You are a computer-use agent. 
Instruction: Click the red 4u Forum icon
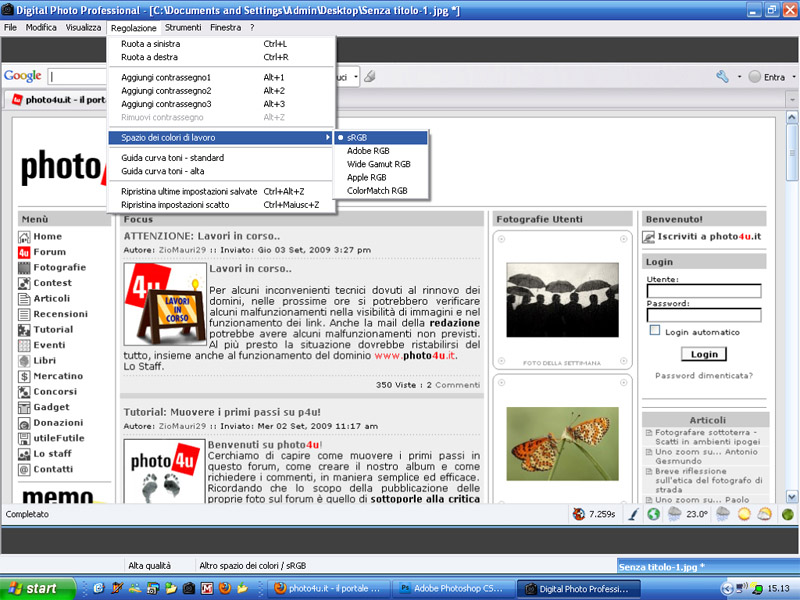pos(24,252)
